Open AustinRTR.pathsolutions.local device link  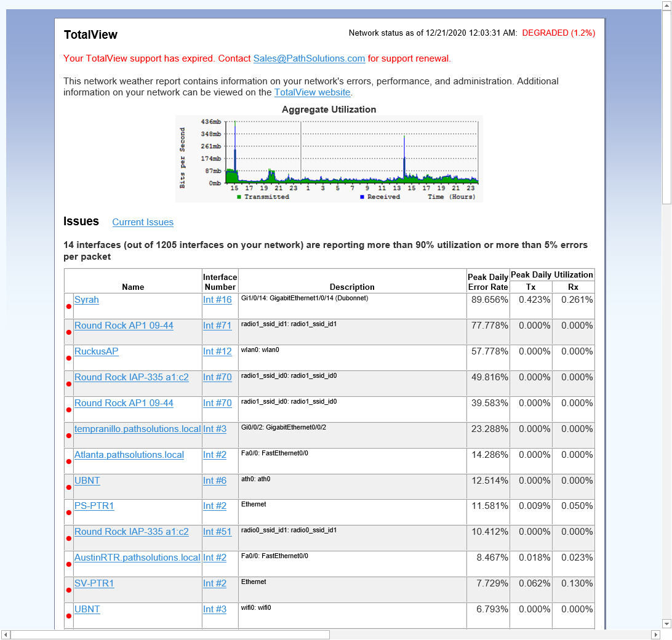coord(137,558)
